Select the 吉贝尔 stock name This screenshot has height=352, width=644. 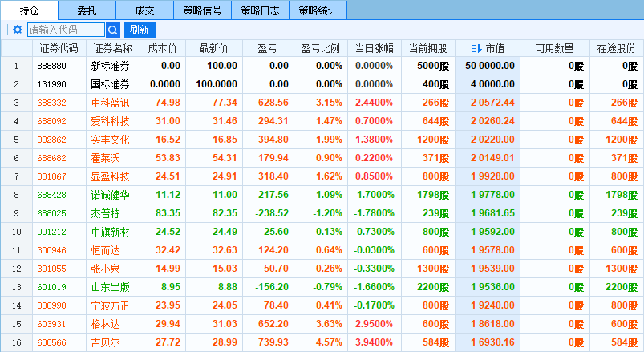111,342
